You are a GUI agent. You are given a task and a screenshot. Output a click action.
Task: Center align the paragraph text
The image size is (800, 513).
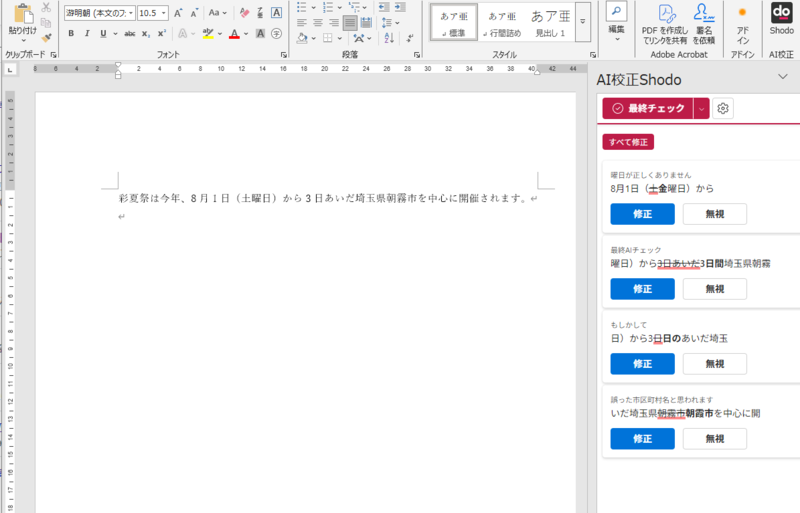pos(318,22)
